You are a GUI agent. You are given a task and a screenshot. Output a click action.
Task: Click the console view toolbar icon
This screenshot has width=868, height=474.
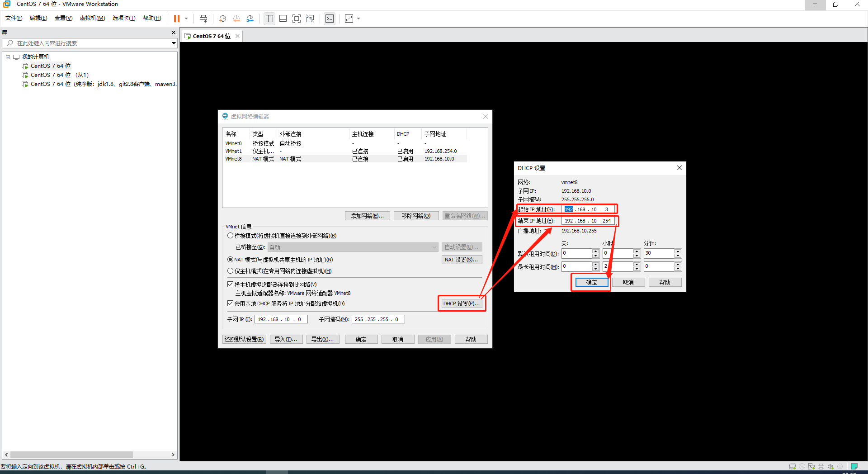pos(330,19)
